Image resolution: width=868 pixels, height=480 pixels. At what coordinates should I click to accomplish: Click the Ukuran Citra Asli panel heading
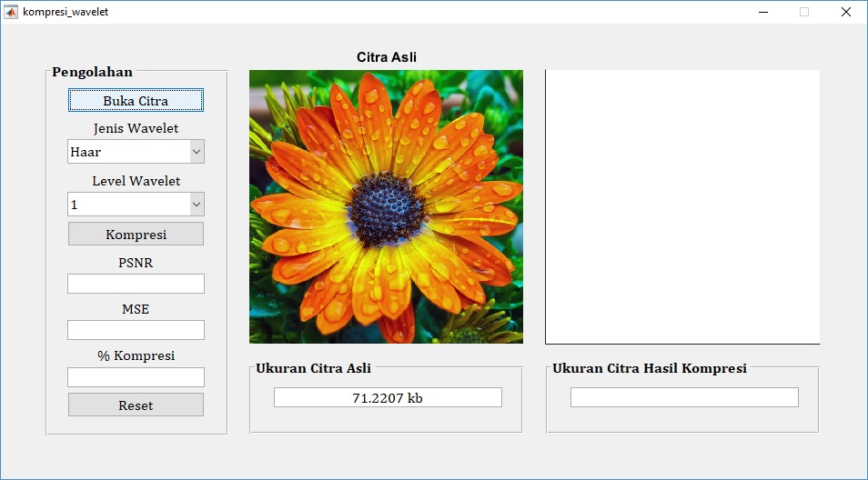point(313,368)
